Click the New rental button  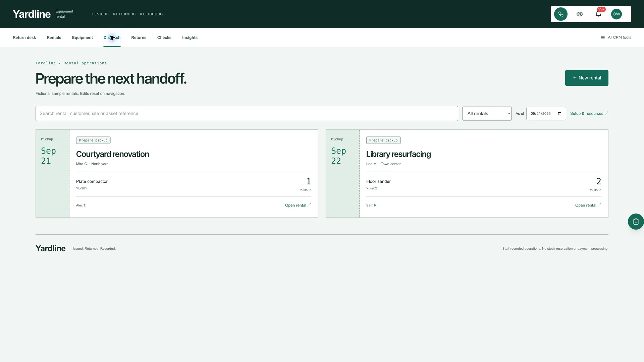click(x=587, y=78)
